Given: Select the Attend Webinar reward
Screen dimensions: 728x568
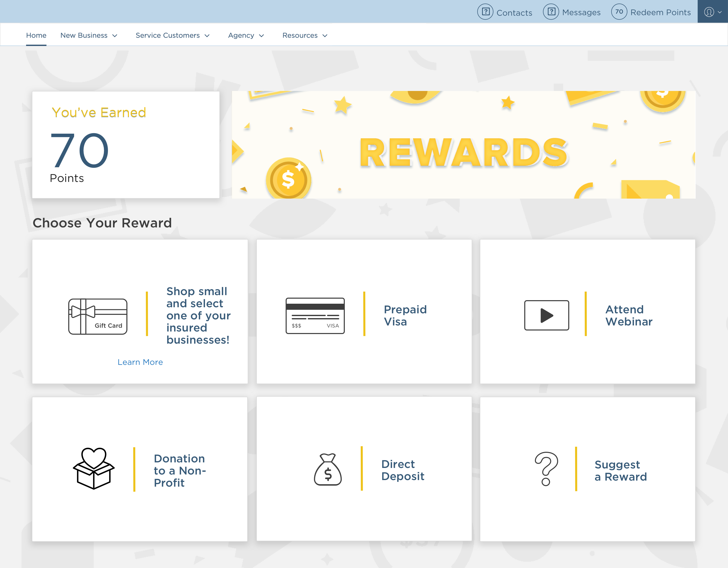Looking at the screenshot, I should (588, 312).
